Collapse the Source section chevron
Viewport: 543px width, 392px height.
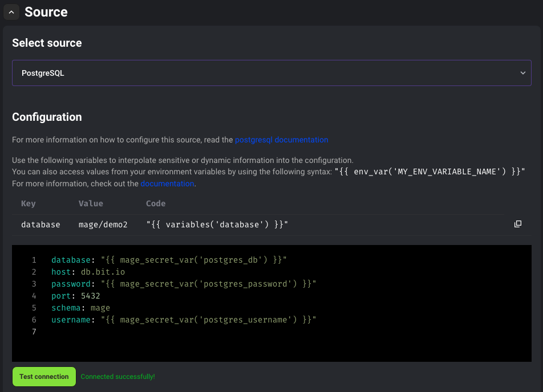click(11, 12)
